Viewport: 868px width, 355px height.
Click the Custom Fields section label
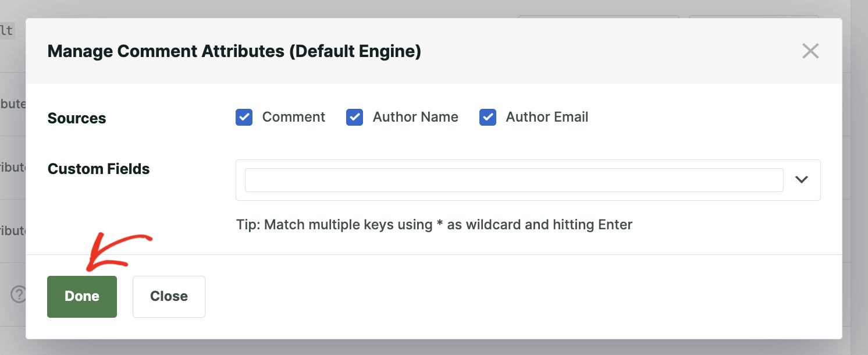tap(98, 169)
